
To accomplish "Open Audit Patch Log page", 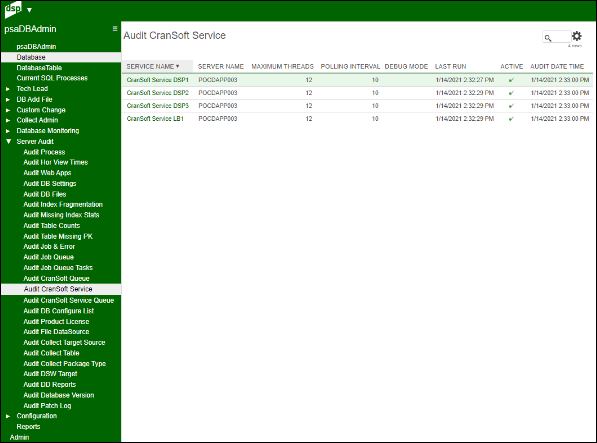I will [x=47, y=406].
